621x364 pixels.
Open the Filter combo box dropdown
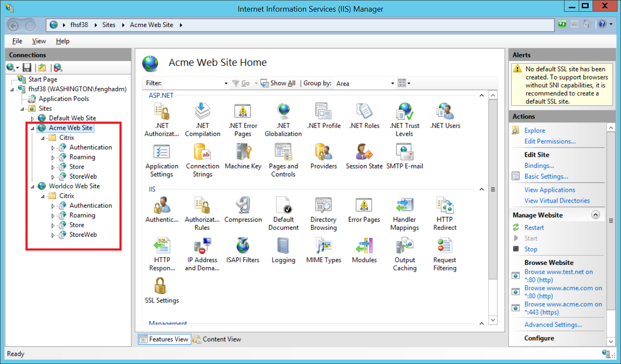[x=226, y=83]
